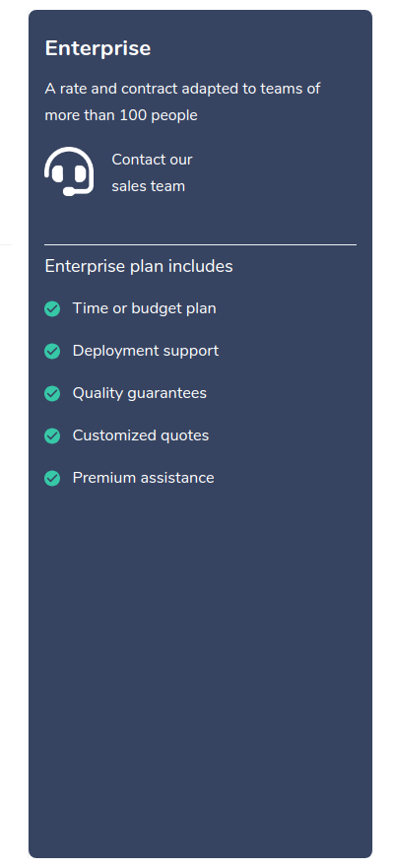Click the white page margin outside the card

(x=14, y=442)
